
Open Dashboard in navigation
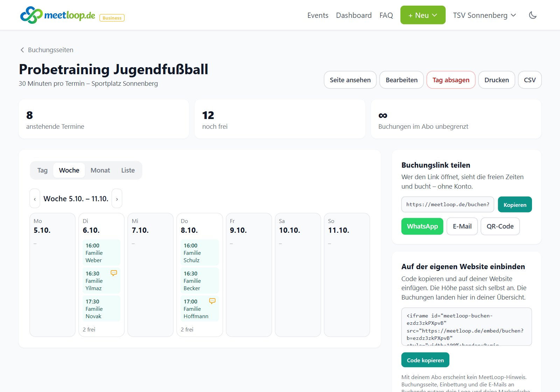[x=354, y=15]
